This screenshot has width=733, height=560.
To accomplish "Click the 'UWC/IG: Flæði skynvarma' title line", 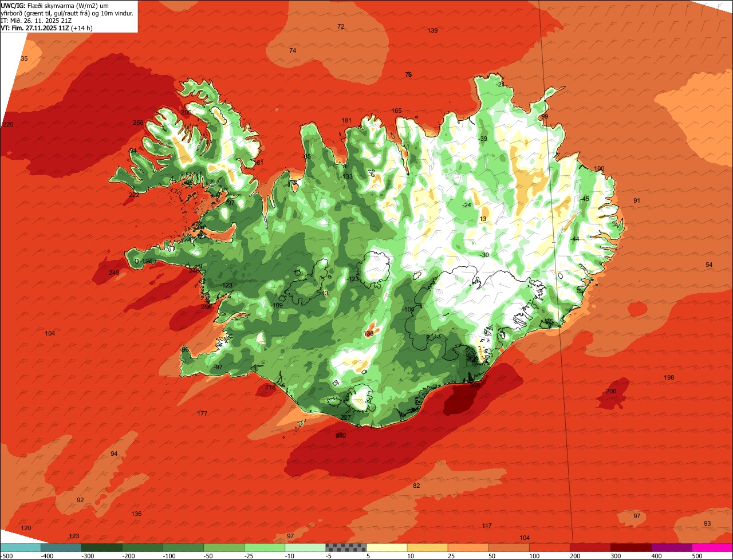I will click(55, 5).
